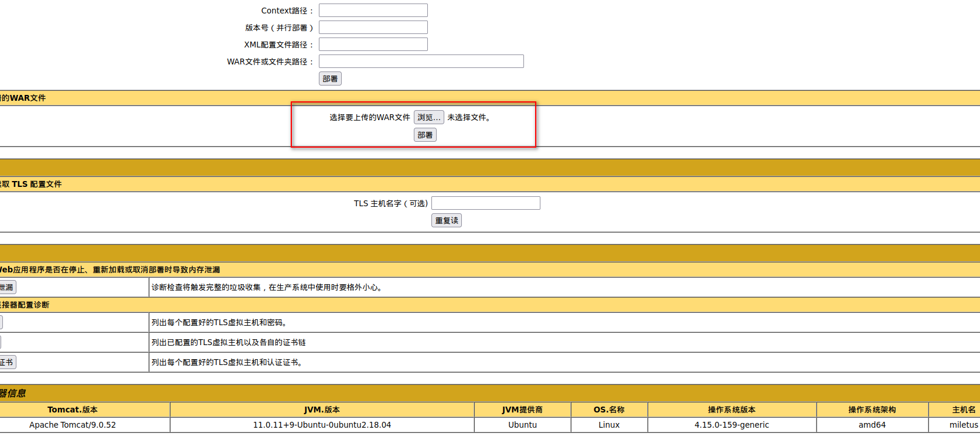Click the 泄漏 diagnostic button
The width and height of the screenshot is (980, 440).
tap(7, 287)
